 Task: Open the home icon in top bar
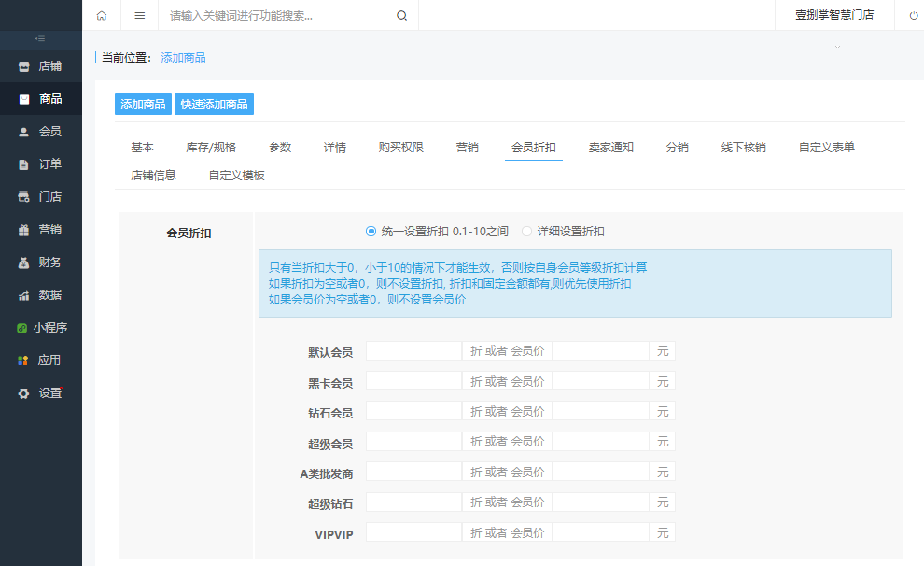click(102, 15)
